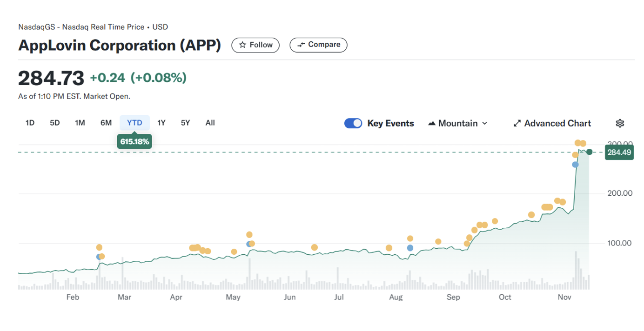Click the Jun x-axis label
The width and height of the screenshot is (644, 331).
pos(290,297)
